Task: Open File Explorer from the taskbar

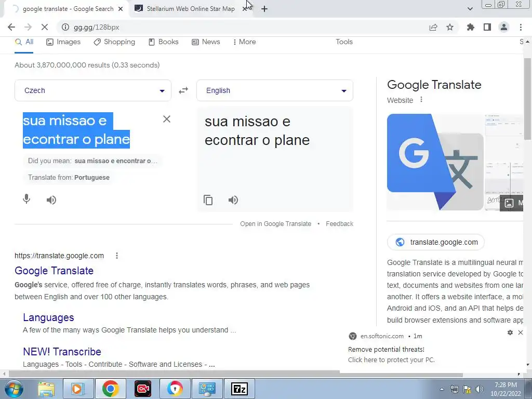Action: click(x=46, y=389)
